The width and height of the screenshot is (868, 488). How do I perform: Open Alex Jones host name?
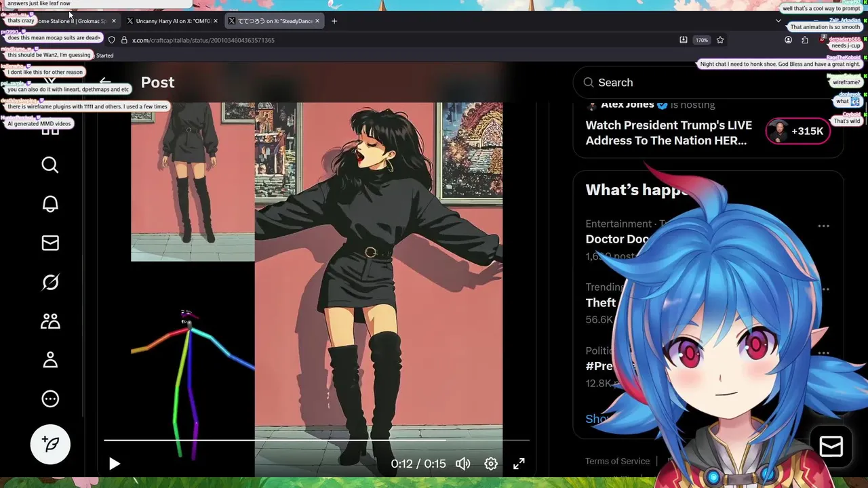tap(627, 104)
